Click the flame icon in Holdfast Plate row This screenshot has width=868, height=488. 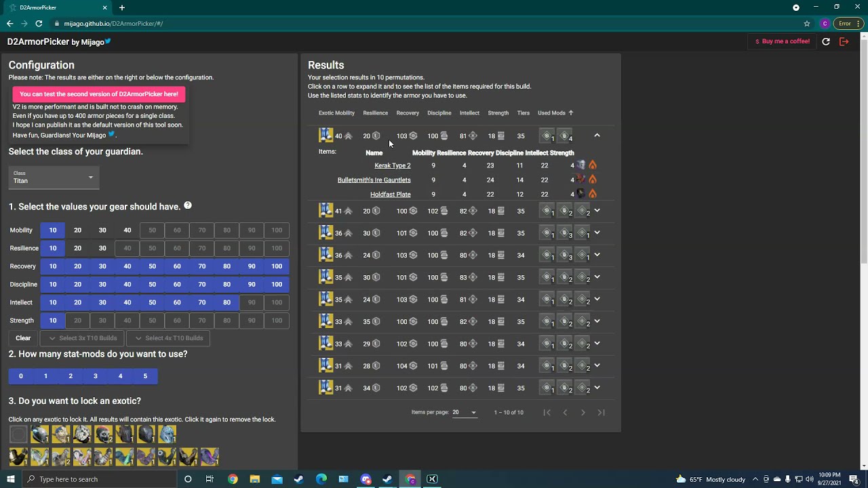(592, 194)
